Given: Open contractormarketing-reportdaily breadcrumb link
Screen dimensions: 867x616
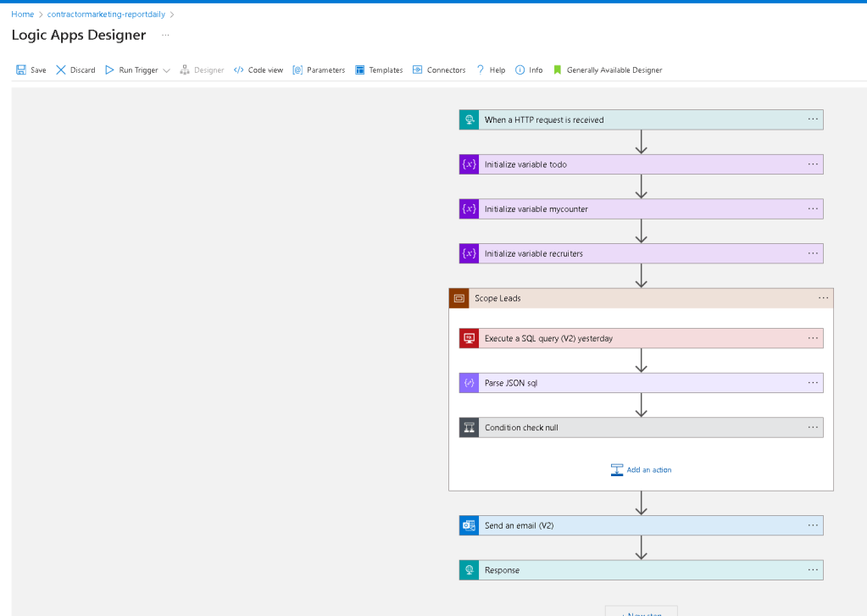Looking at the screenshot, I should click(106, 14).
